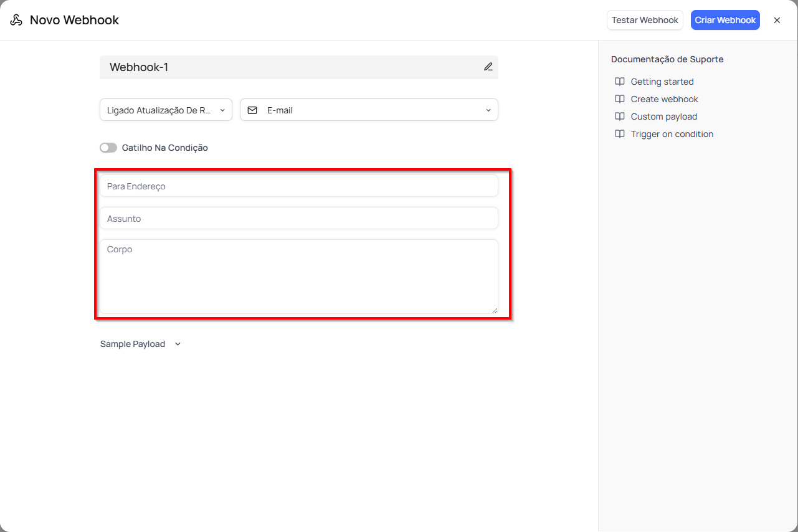Screen dimensions: 798x532
Task: Open the Ligado Atualização De R... dropdown
Action: click(166, 110)
